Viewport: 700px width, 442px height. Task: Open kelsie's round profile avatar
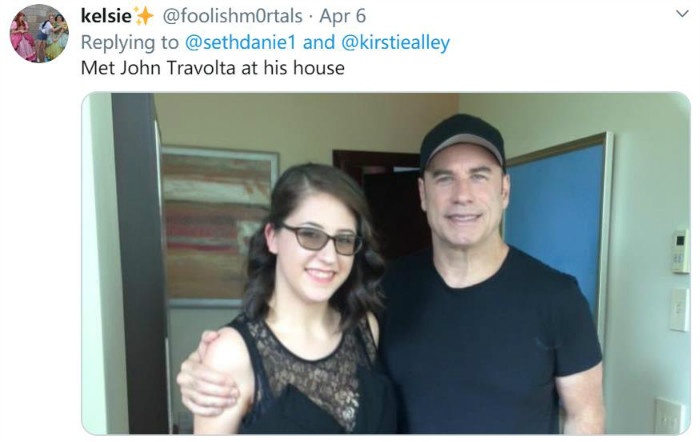39,33
